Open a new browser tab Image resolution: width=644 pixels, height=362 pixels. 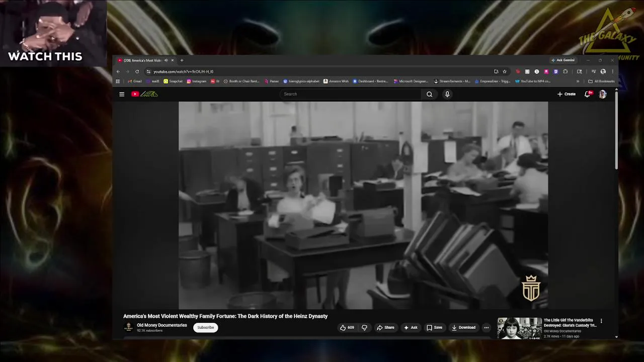point(182,60)
